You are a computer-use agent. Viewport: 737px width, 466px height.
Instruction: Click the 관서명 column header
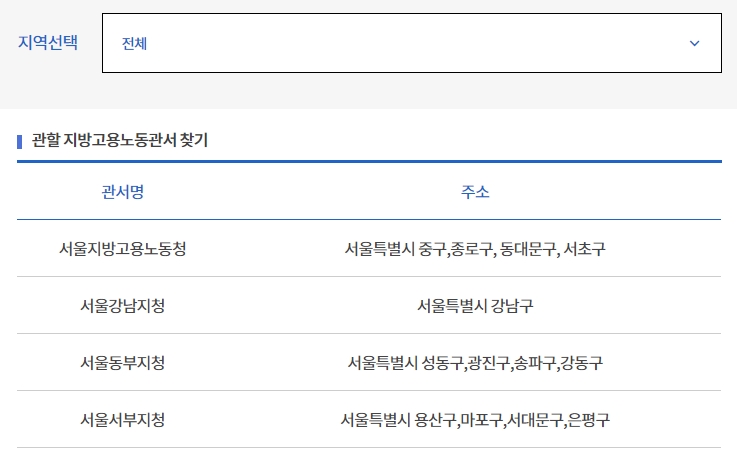pyautogui.click(x=123, y=192)
